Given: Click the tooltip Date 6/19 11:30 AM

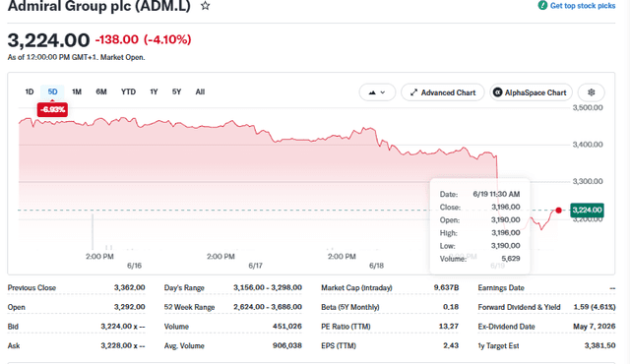Looking at the screenshot, I should [x=496, y=194].
